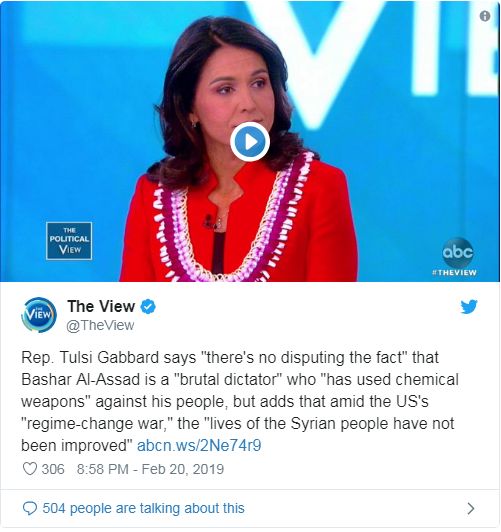The image size is (501, 532).
Task: Play the embedded video
Action: (250, 142)
